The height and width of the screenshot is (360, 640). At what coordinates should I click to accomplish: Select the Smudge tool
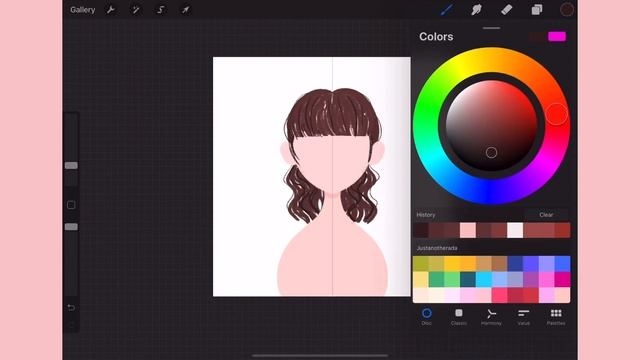(476, 10)
